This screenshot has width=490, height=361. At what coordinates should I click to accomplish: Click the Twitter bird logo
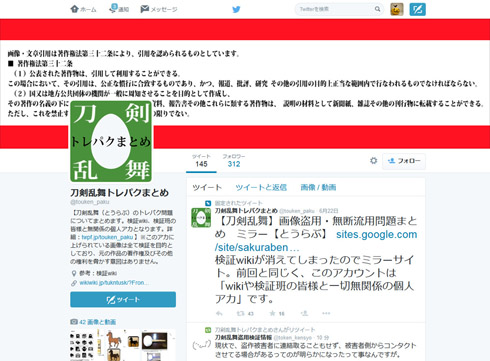236,9
